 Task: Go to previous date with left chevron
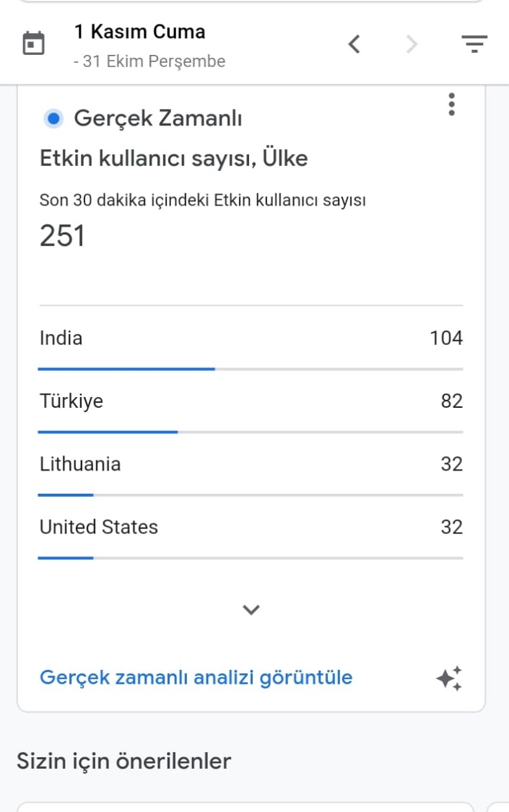pos(354,44)
